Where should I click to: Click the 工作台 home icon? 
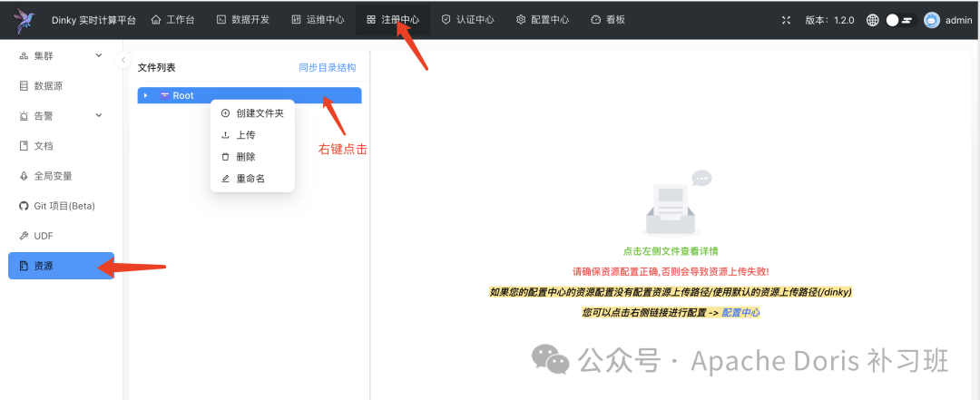click(156, 19)
